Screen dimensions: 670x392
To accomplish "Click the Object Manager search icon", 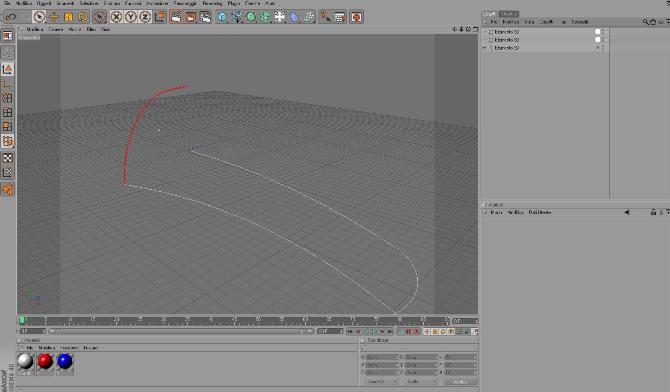I will point(646,22).
